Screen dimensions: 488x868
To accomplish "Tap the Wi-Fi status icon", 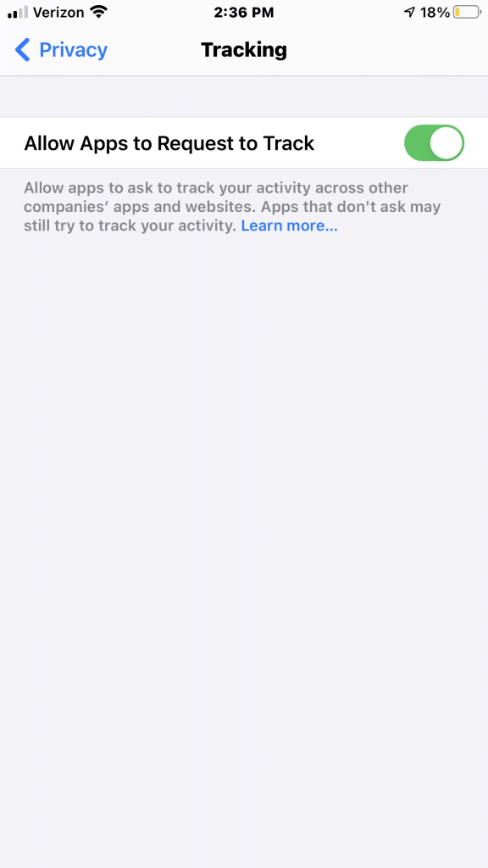I will pos(98,12).
